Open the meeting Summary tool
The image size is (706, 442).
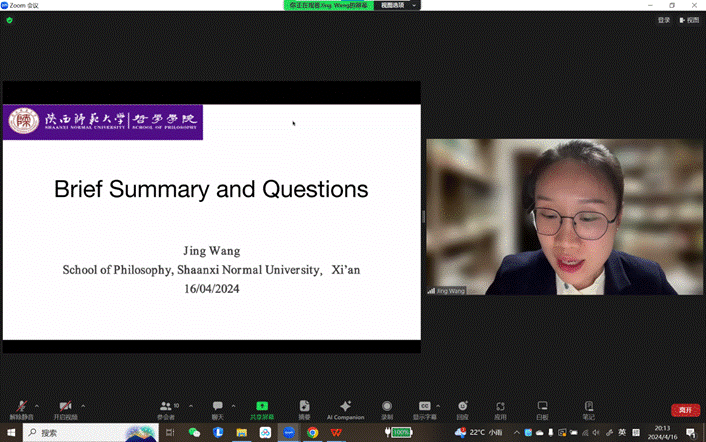point(304,407)
